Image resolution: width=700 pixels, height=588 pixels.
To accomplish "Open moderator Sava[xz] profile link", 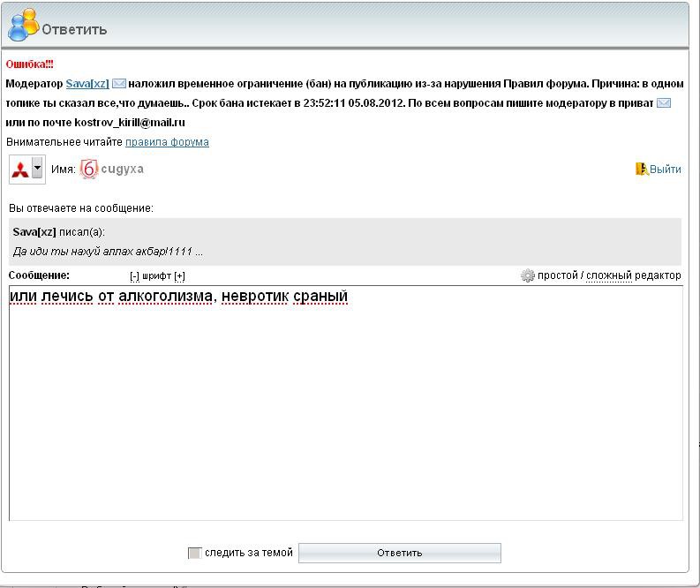I will (x=87, y=84).
